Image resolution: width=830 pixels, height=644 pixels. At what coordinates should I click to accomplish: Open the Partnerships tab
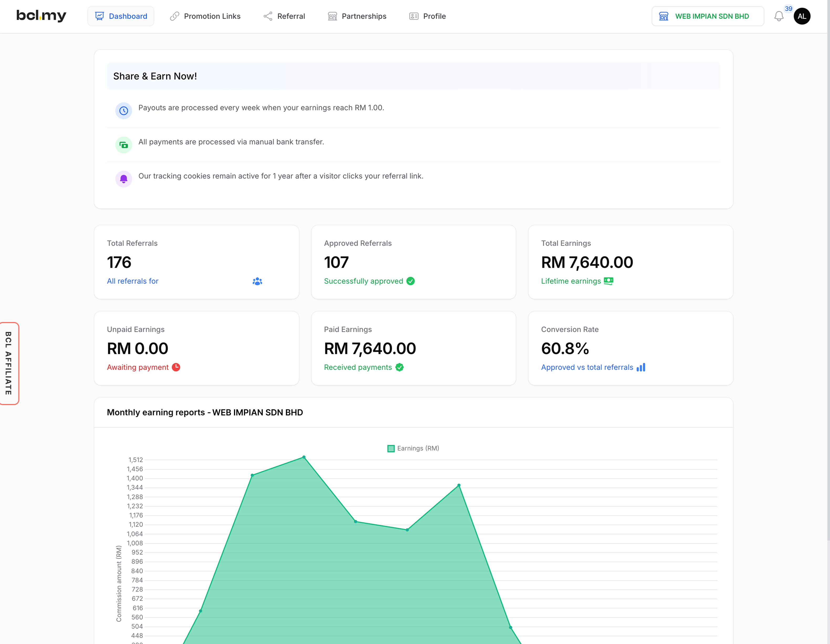357,16
